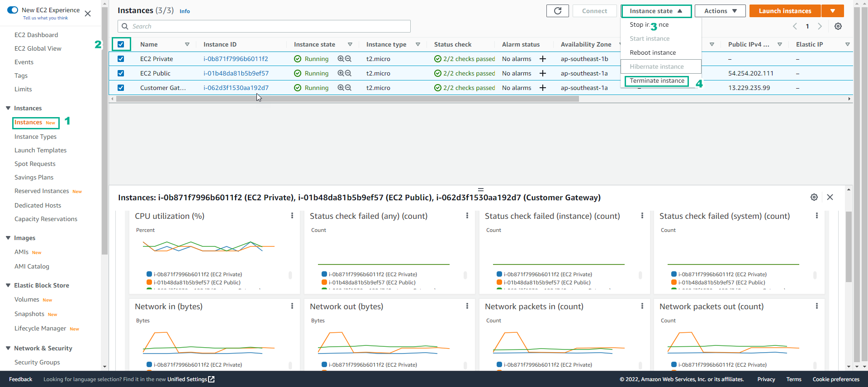
Task: Select Terminate instance from menu
Action: [x=657, y=81]
